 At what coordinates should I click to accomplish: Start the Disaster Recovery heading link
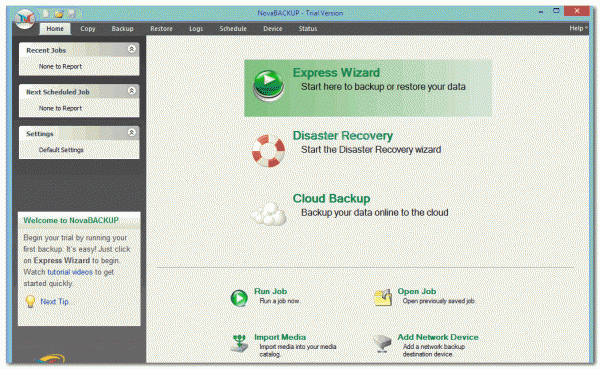coord(343,136)
